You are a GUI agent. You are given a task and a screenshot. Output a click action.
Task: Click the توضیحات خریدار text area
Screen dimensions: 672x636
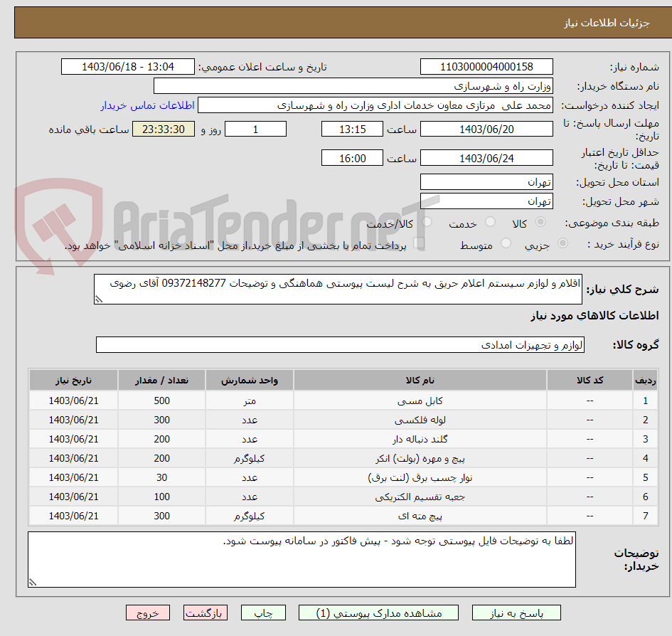click(302, 560)
